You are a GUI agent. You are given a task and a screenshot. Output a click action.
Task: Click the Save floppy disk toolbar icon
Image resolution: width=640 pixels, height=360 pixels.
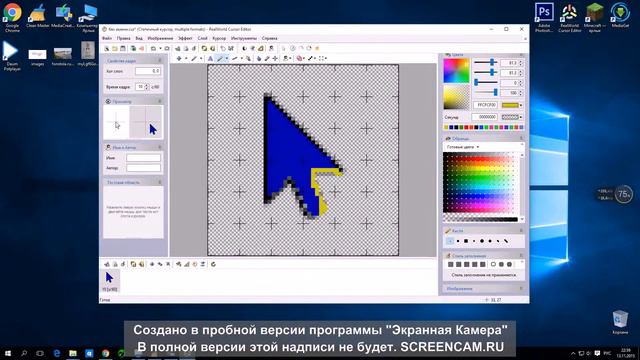(123, 48)
